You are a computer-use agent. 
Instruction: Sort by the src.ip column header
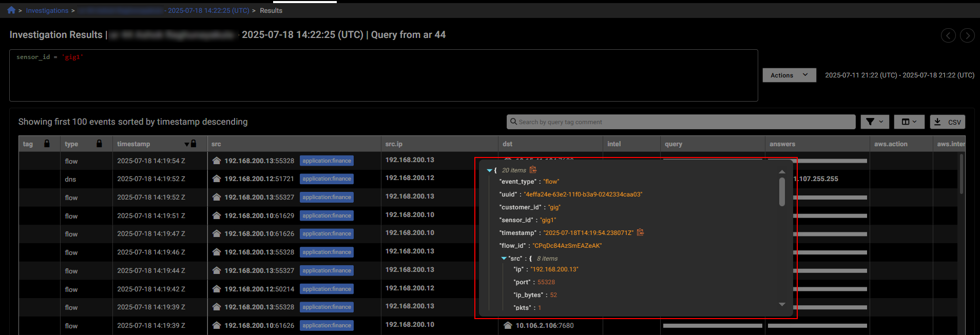pos(394,144)
